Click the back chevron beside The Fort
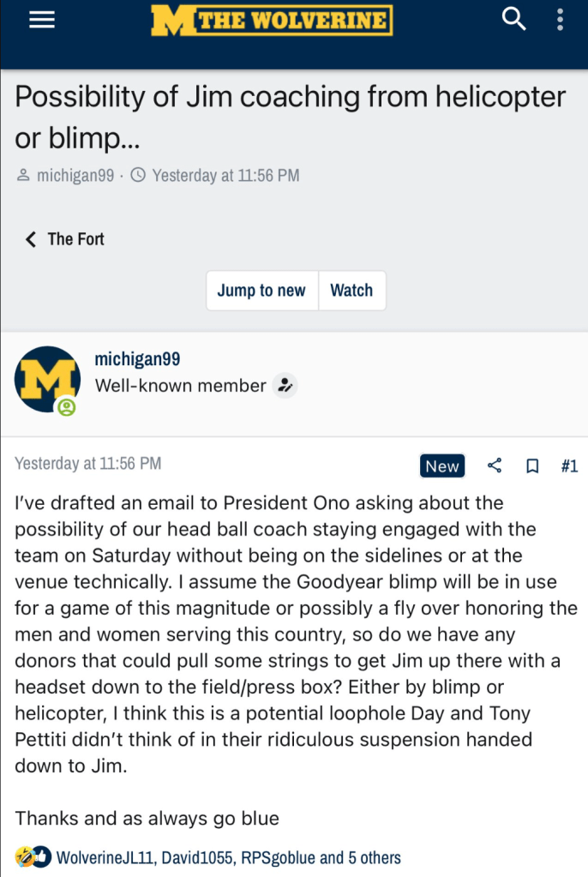 [31, 239]
